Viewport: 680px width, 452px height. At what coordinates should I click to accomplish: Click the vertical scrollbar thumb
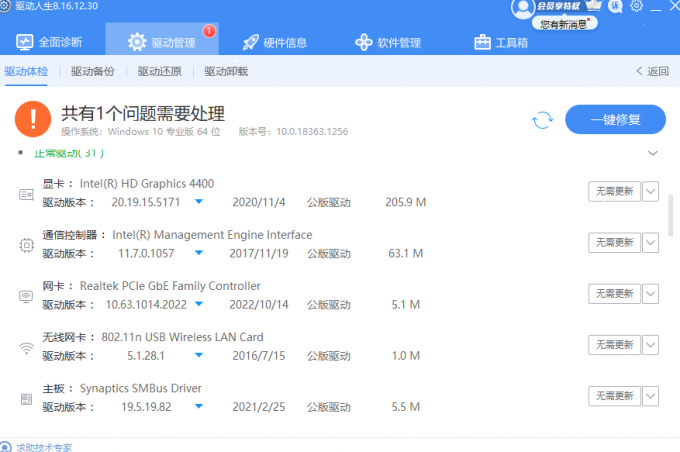coord(671,216)
